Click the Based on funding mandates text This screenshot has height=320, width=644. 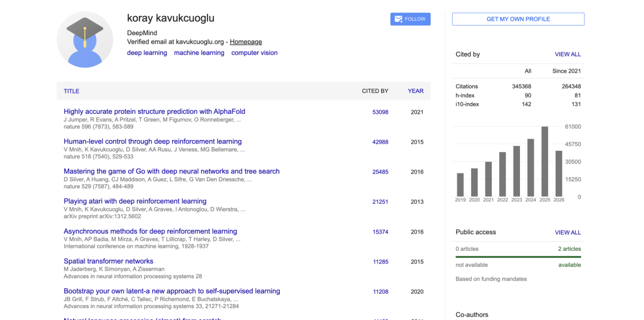pos(491,279)
